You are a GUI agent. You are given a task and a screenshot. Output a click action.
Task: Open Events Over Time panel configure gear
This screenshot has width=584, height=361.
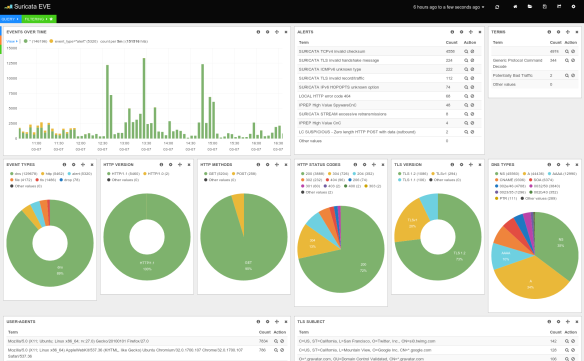coord(267,32)
